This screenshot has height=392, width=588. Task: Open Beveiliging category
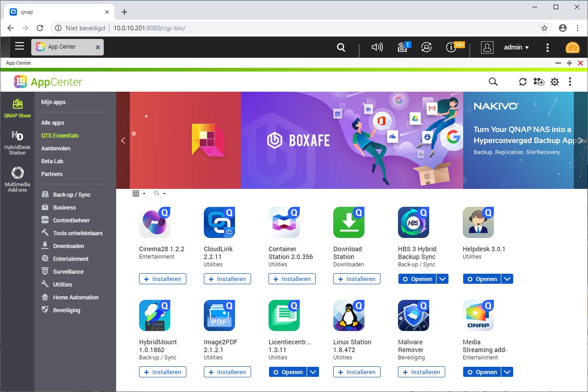[x=61, y=310]
